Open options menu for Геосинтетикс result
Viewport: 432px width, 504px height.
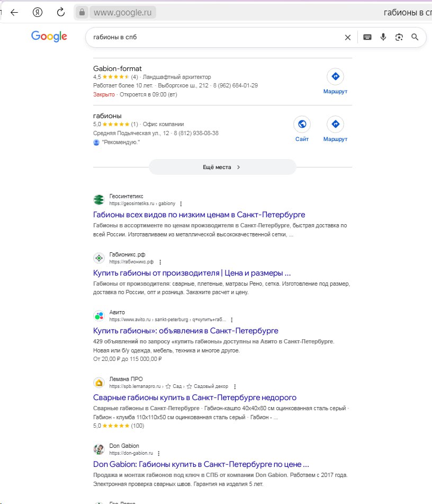tap(181, 204)
